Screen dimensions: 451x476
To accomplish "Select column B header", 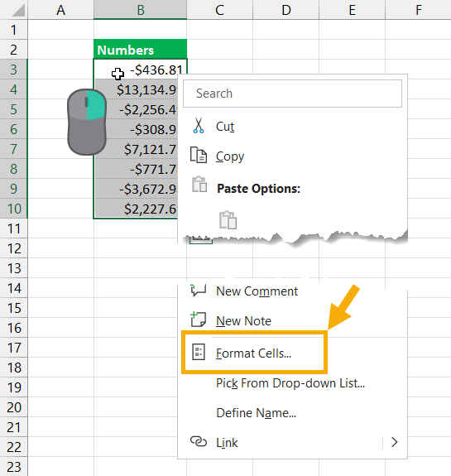I will click(x=140, y=10).
